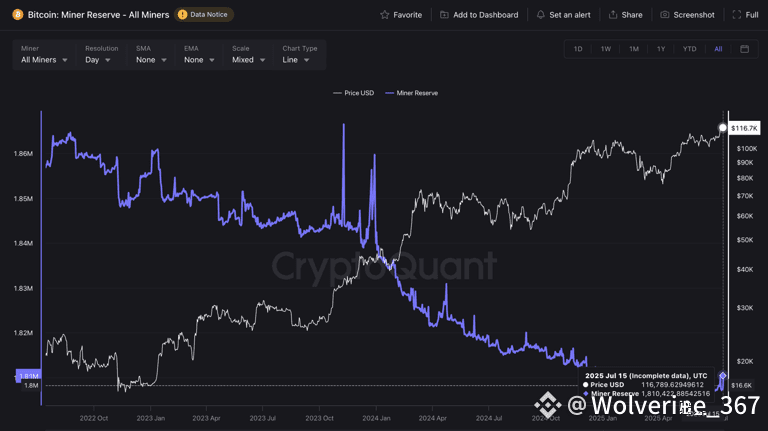Click the purple Miner Reserve diamond marker
The width and height of the screenshot is (768, 431).
(722, 376)
